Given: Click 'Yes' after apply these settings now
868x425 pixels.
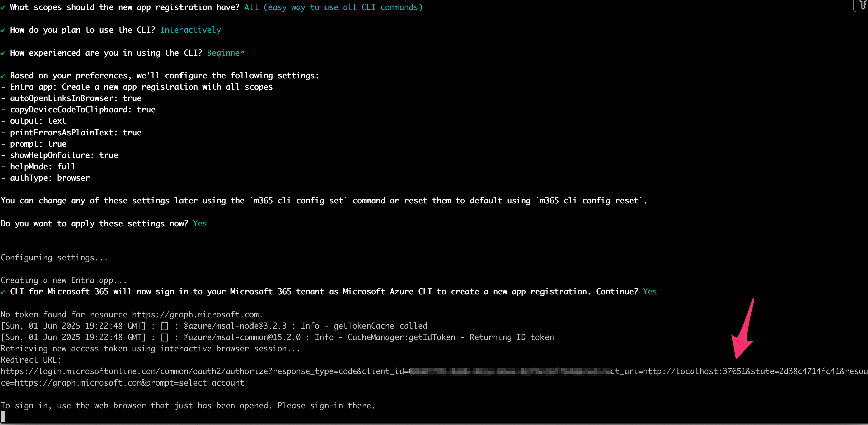Looking at the screenshot, I should click(200, 224).
